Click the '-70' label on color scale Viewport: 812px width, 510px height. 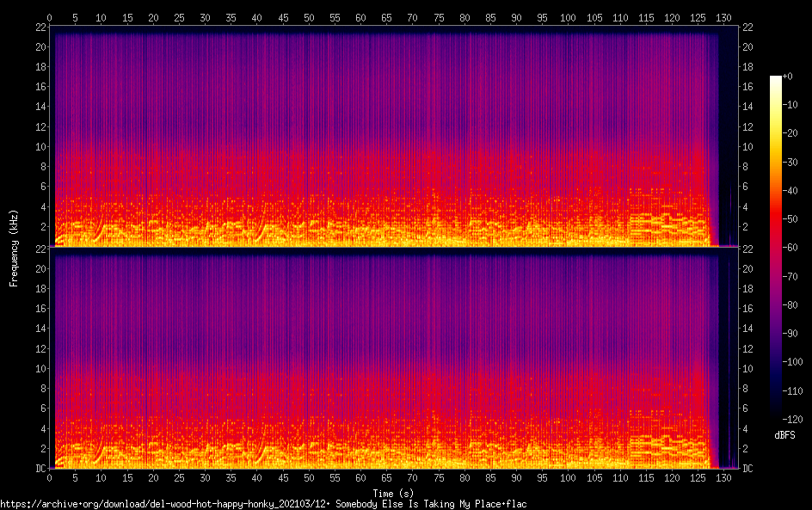tap(790, 276)
